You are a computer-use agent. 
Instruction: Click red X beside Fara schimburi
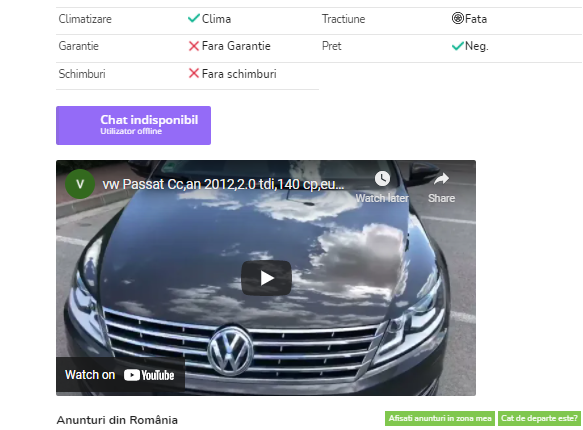pos(194,73)
